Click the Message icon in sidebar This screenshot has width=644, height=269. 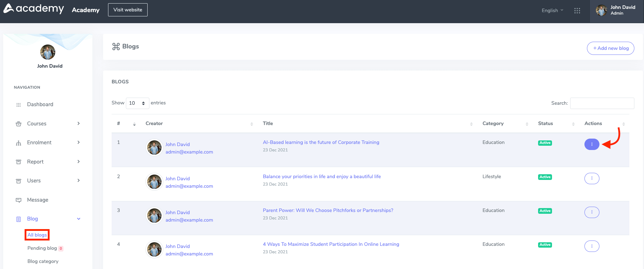tap(19, 200)
